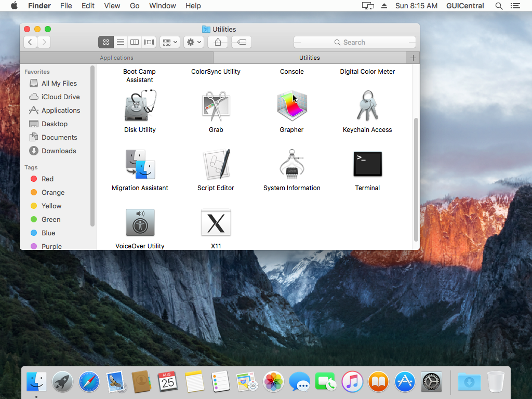Open Notification Center in menu bar
The image size is (532, 399).
click(x=515, y=6)
